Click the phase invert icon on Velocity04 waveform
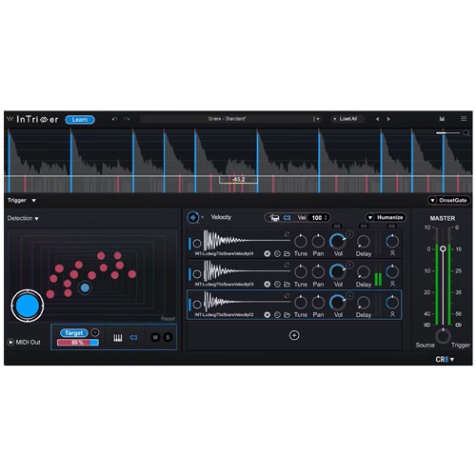 [x=287, y=234]
